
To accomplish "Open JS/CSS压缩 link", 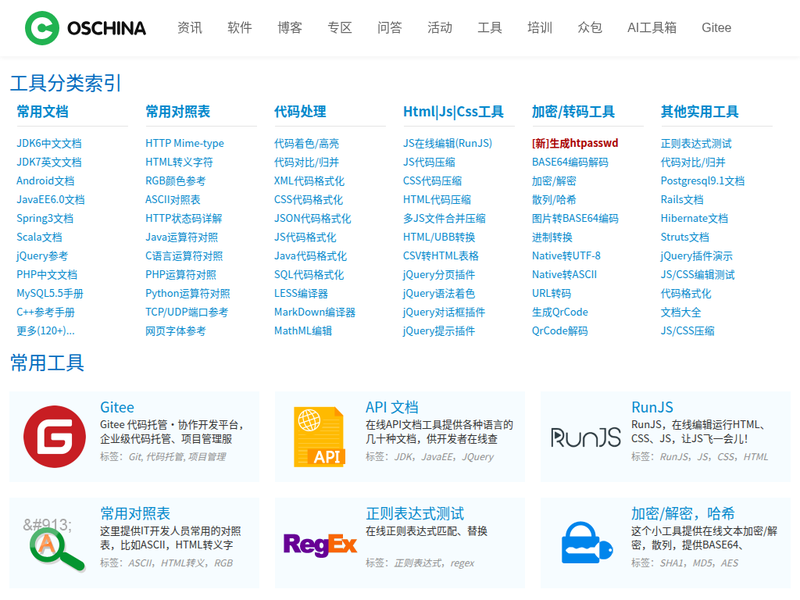I will [x=687, y=331].
